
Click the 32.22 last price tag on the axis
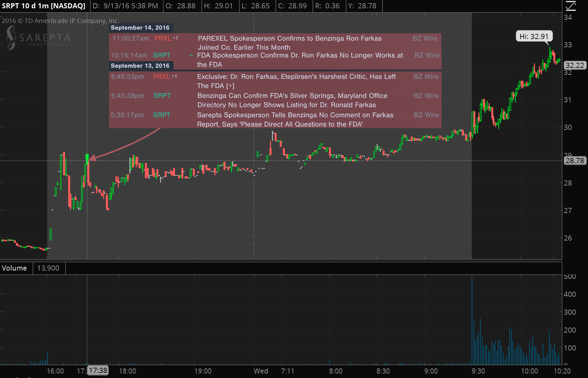pos(575,65)
